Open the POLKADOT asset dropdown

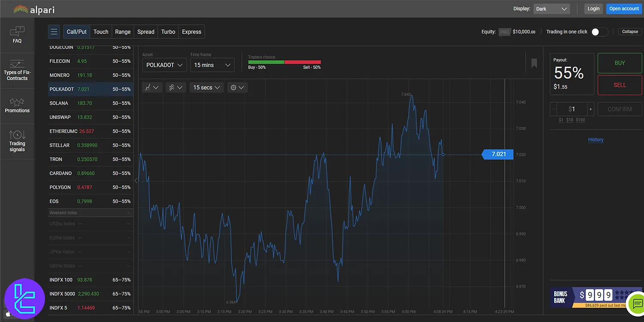164,65
